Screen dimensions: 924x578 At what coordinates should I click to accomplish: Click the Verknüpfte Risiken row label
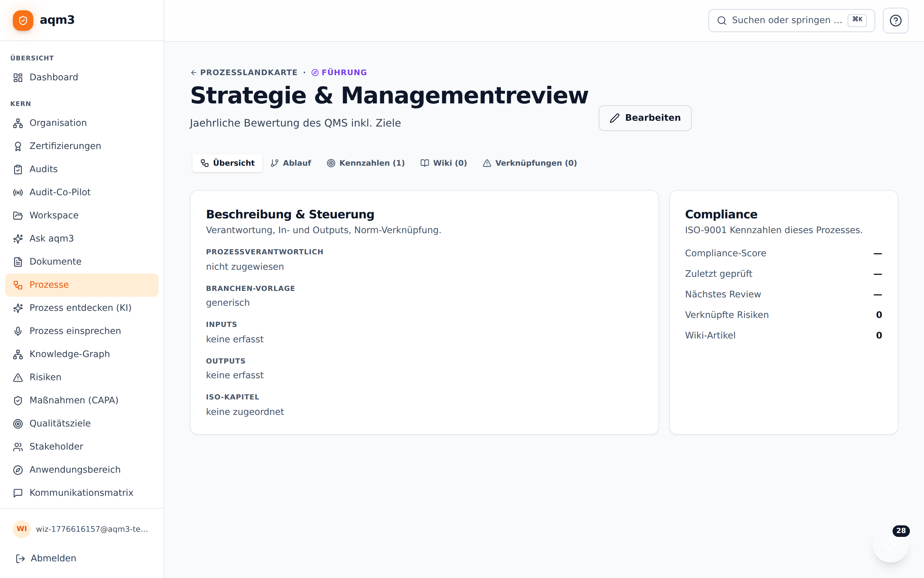(727, 315)
